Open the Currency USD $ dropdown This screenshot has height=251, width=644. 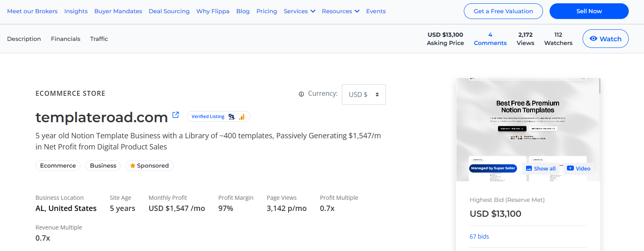(x=363, y=95)
